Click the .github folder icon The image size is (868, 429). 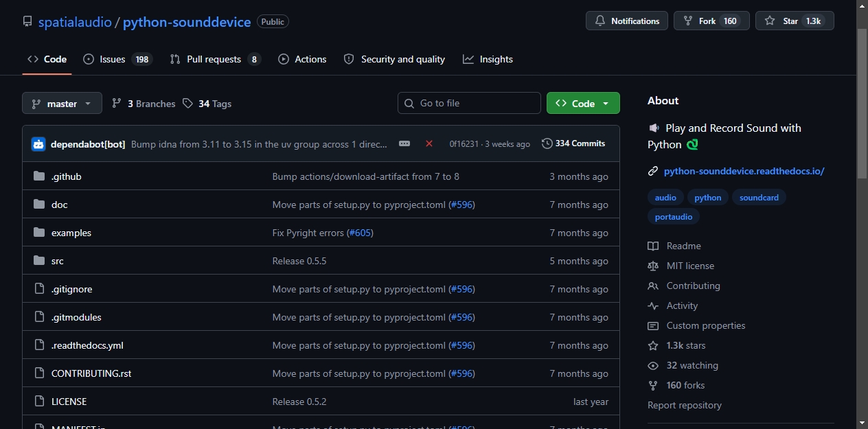[39, 176]
